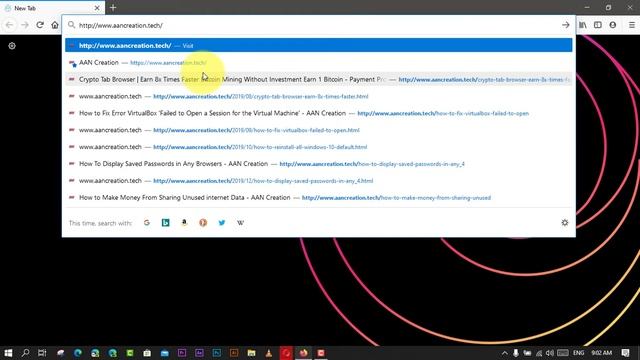
Task: Open the hamburger application menu
Action: [631, 25]
